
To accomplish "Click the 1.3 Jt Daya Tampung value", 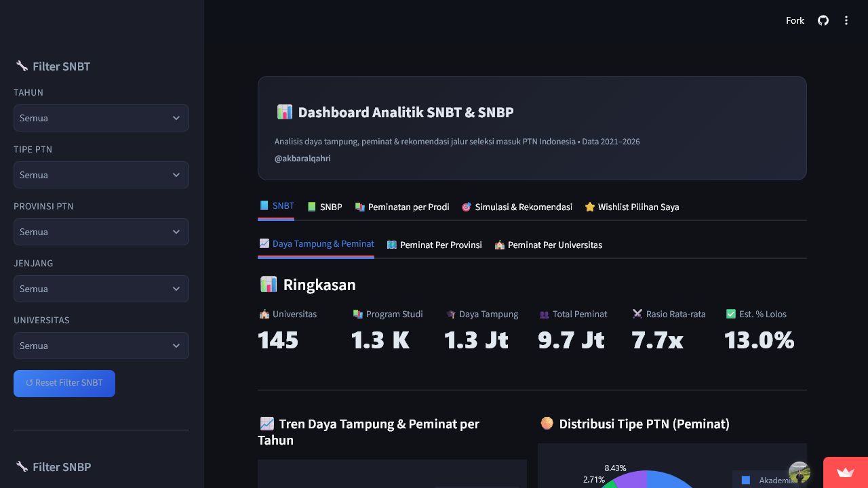I will coord(476,340).
